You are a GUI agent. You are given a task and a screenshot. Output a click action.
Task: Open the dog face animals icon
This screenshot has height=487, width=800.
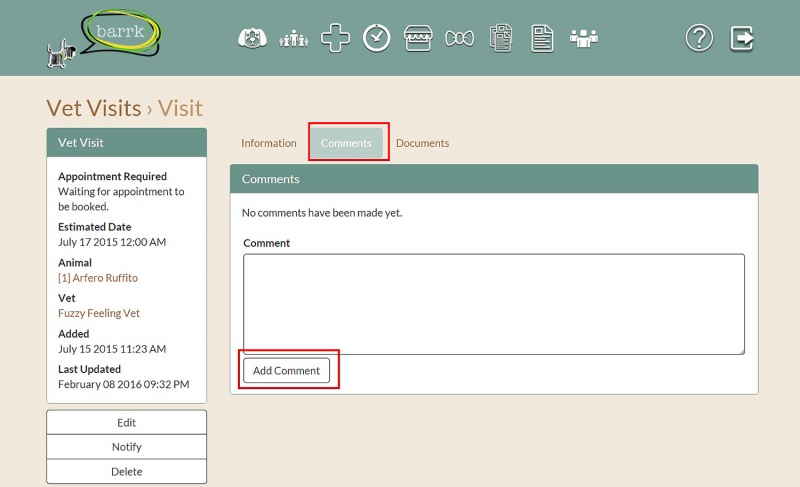(x=253, y=38)
